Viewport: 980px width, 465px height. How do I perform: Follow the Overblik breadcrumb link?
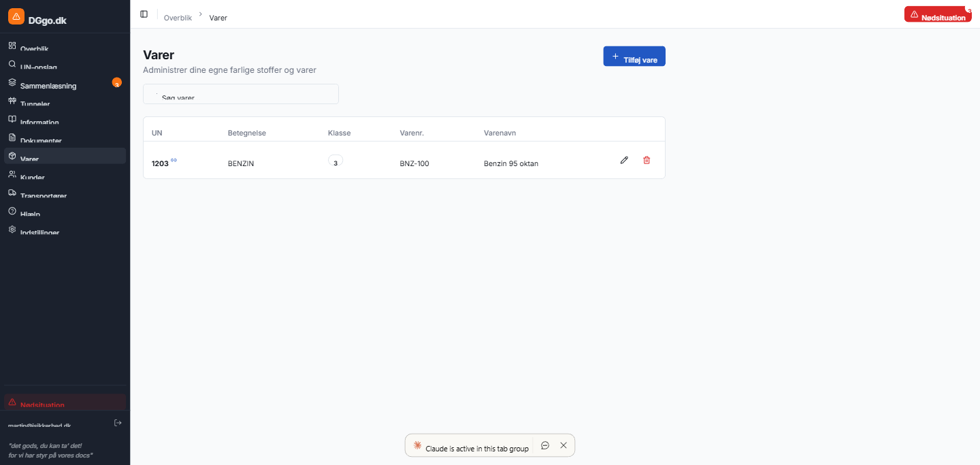178,18
